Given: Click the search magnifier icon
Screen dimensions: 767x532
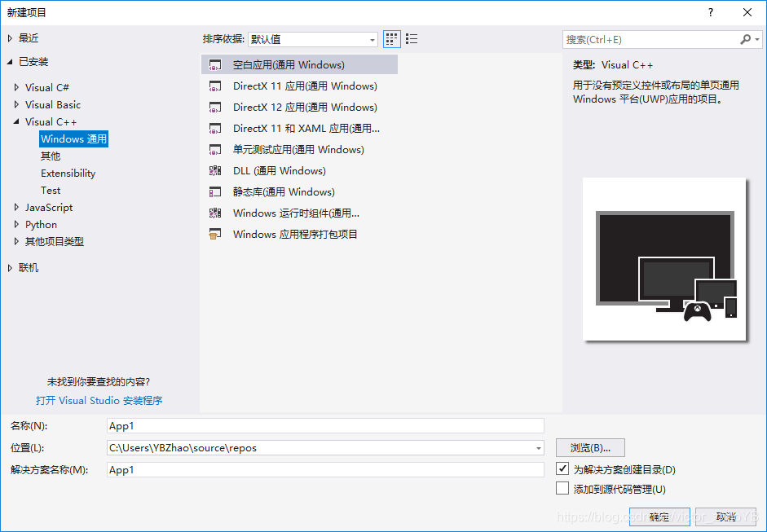Looking at the screenshot, I should [745, 40].
